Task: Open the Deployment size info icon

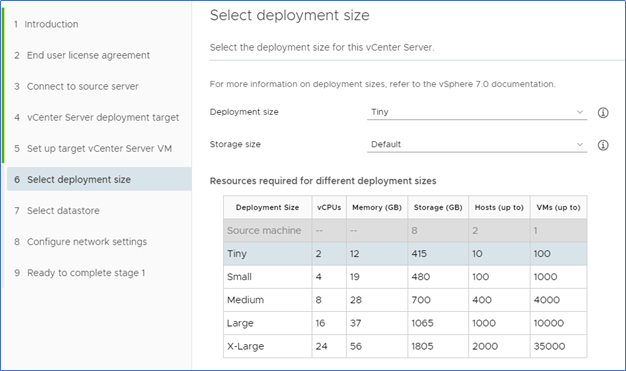Action: [603, 113]
